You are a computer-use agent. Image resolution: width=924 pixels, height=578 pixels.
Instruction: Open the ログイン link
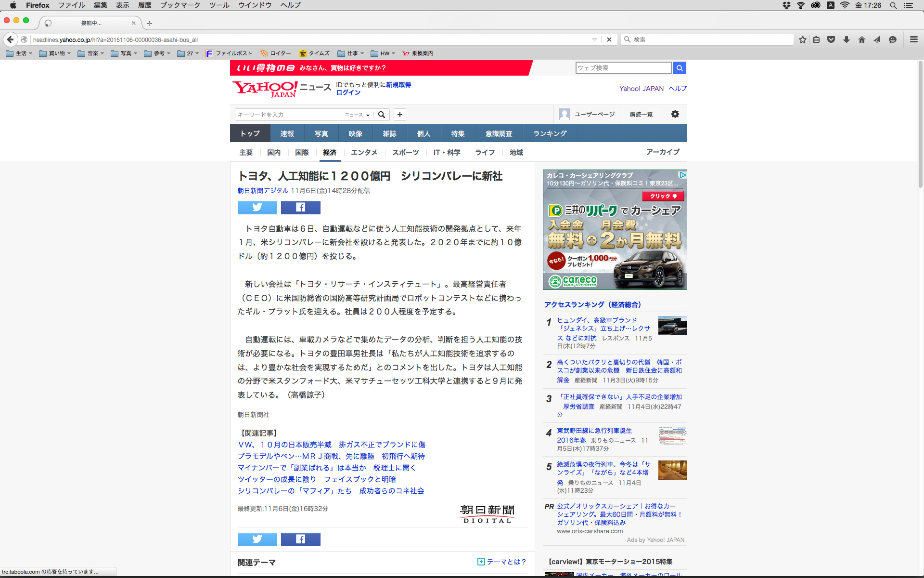(348, 92)
